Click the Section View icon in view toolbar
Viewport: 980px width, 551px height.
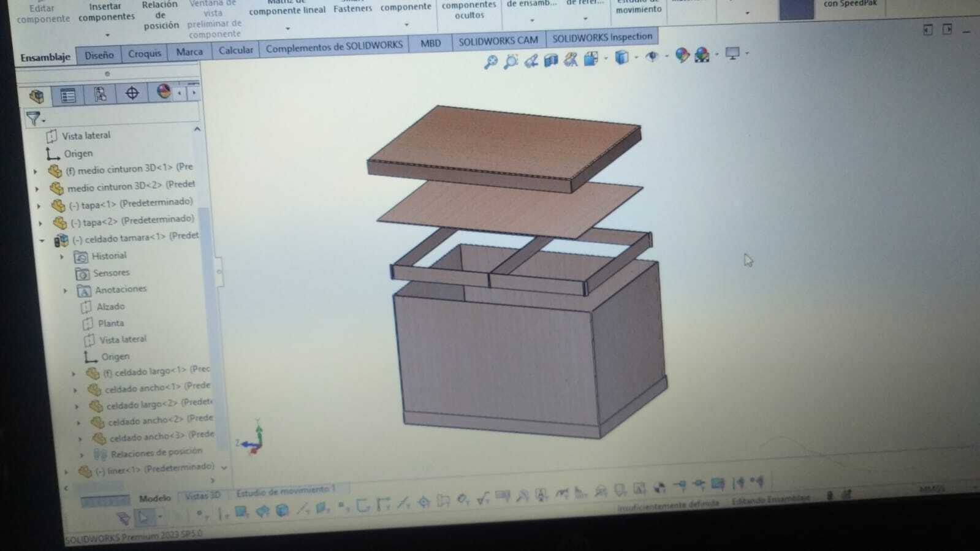551,59
